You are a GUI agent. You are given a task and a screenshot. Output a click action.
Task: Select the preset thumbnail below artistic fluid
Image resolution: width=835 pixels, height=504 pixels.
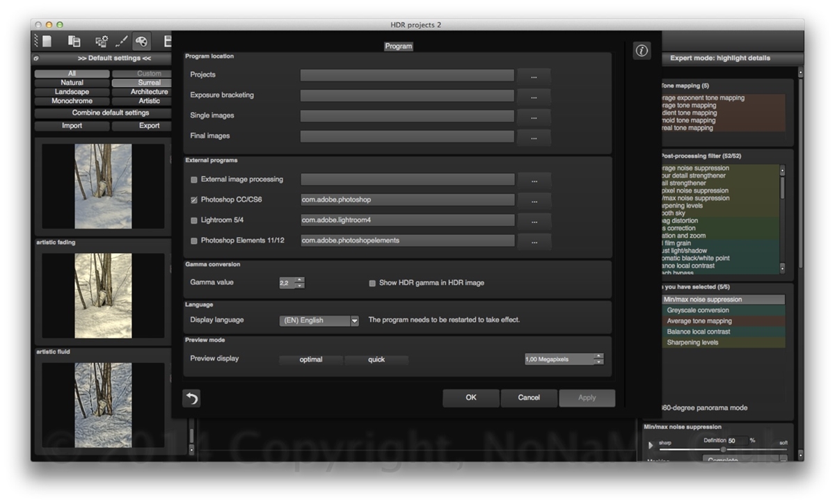coord(103,405)
